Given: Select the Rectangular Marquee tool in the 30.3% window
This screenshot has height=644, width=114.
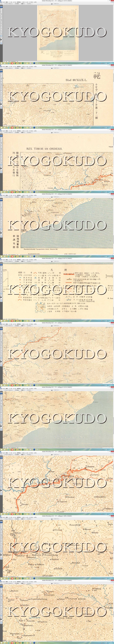Looking at the screenshot, I should [x=1, y=10].
